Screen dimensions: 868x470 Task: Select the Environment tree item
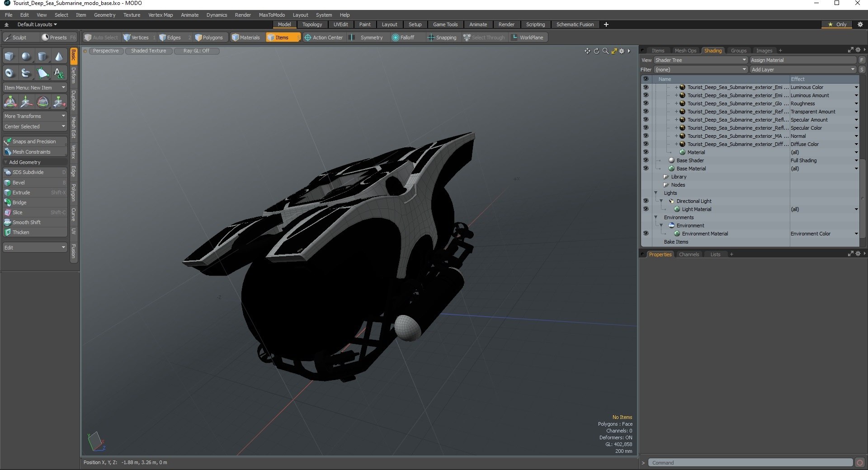click(690, 226)
